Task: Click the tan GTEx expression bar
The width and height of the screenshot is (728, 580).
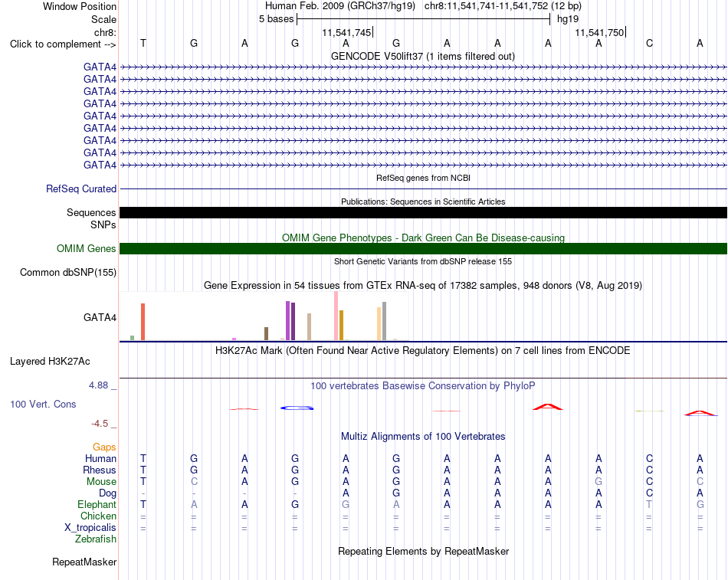Action: pyautogui.click(x=310, y=327)
